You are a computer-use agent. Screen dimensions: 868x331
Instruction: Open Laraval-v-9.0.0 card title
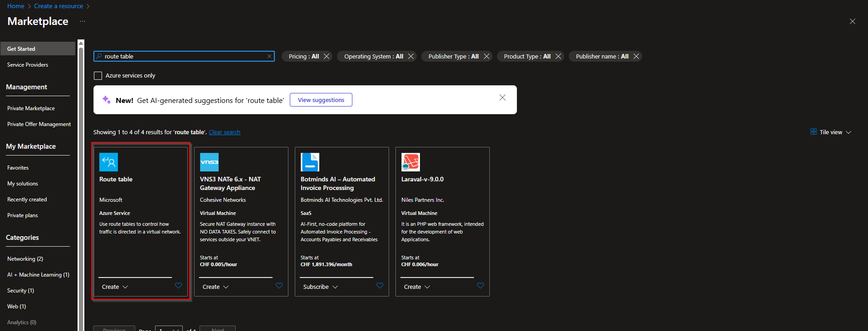coord(422,179)
